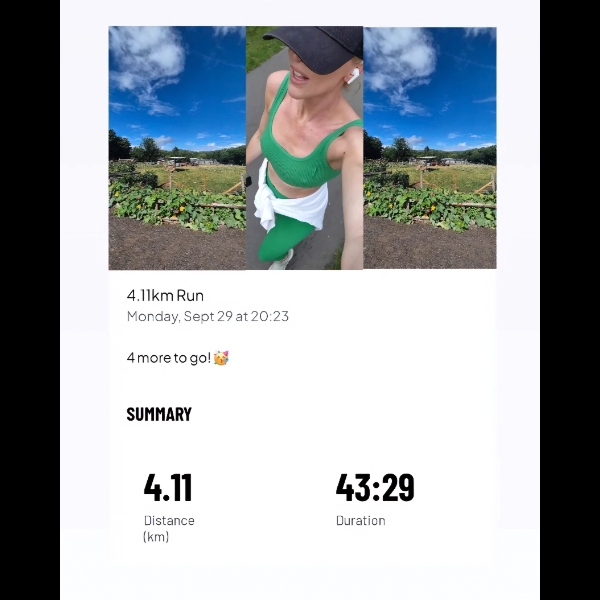Click the 'Duration' label
Viewport: 600px width, 600px height.
point(360,520)
